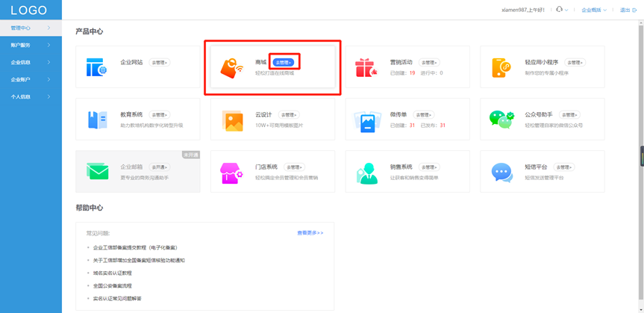Click the 短信平台 message bubble icon
This screenshot has height=313, width=644.
pos(501,173)
